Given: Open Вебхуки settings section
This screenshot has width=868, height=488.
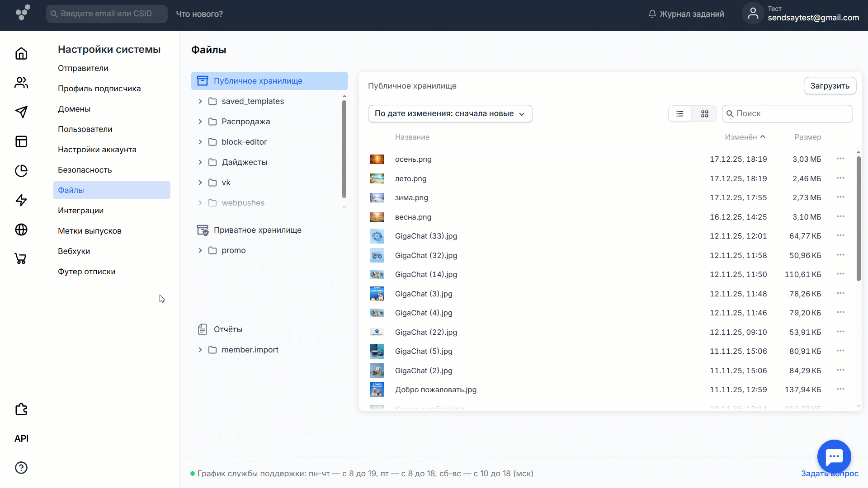Looking at the screenshot, I should [74, 251].
